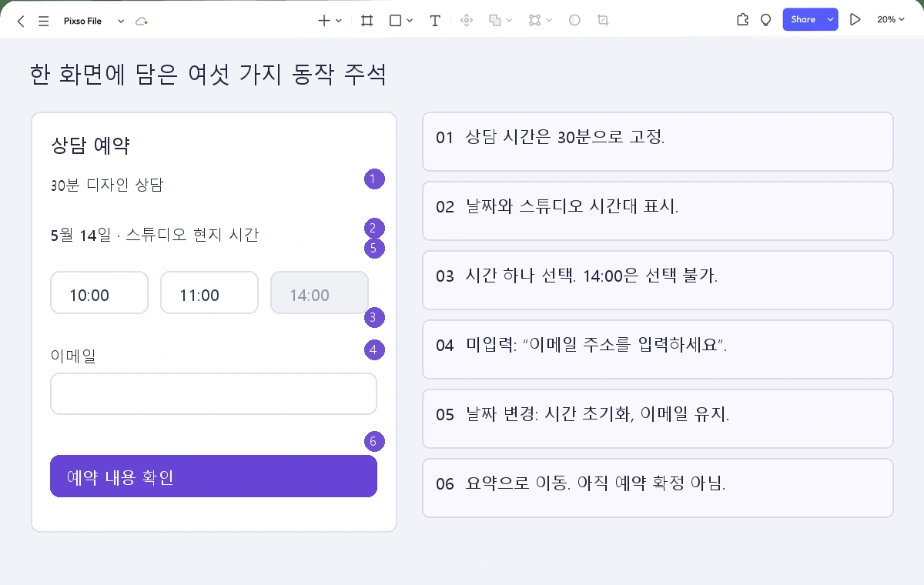Click the 이메일 input field

point(213,394)
